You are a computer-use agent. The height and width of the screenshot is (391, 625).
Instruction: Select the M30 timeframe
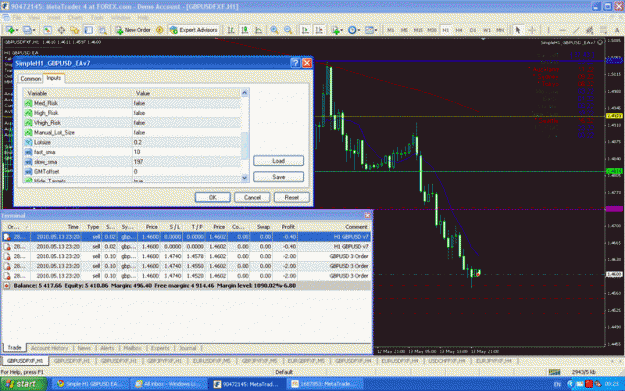(x=432, y=30)
